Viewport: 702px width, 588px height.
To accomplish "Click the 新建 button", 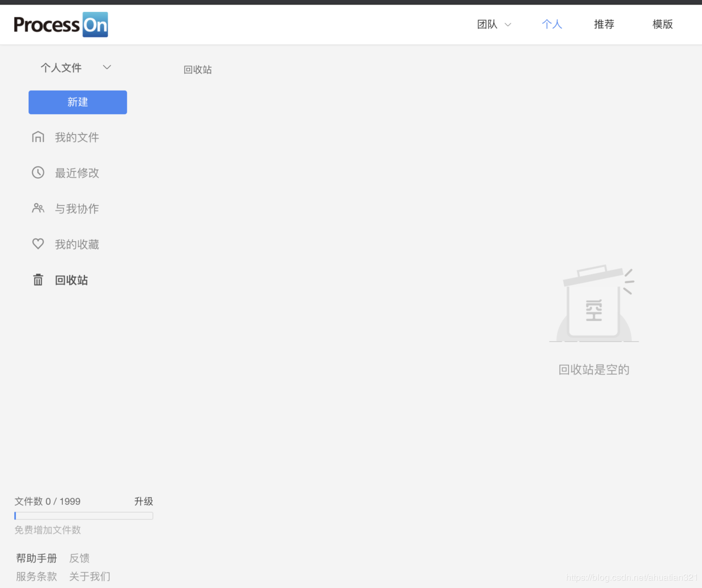I will [x=78, y=102].
